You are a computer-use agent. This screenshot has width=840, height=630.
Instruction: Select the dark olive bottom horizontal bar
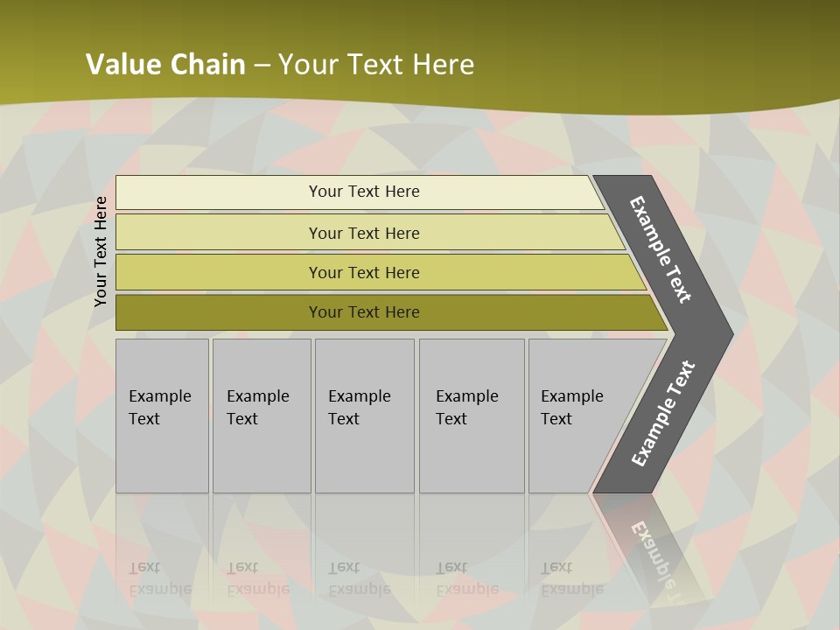(363, 312)
